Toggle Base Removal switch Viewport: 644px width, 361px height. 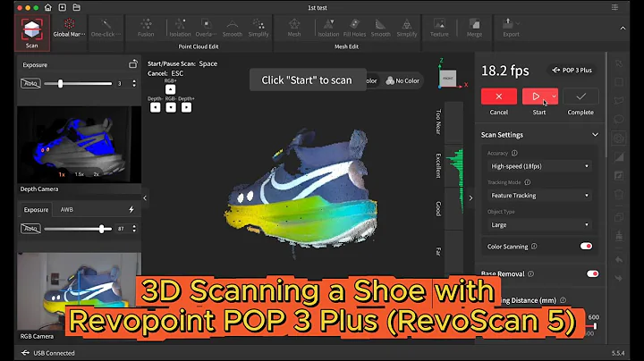pos(592,273)
